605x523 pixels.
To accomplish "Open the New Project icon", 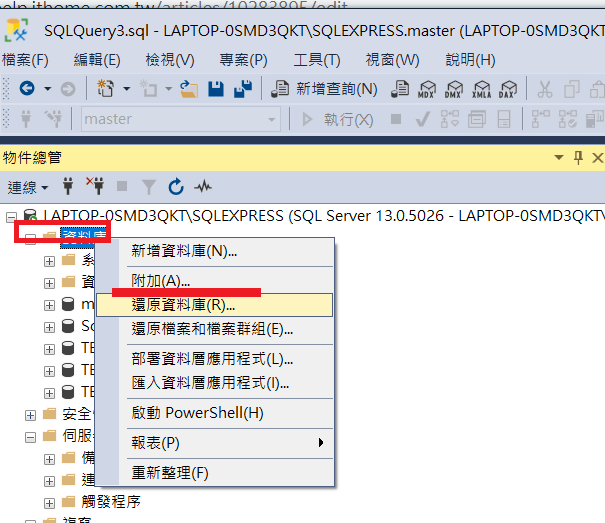I will click(x=105, y=88).
